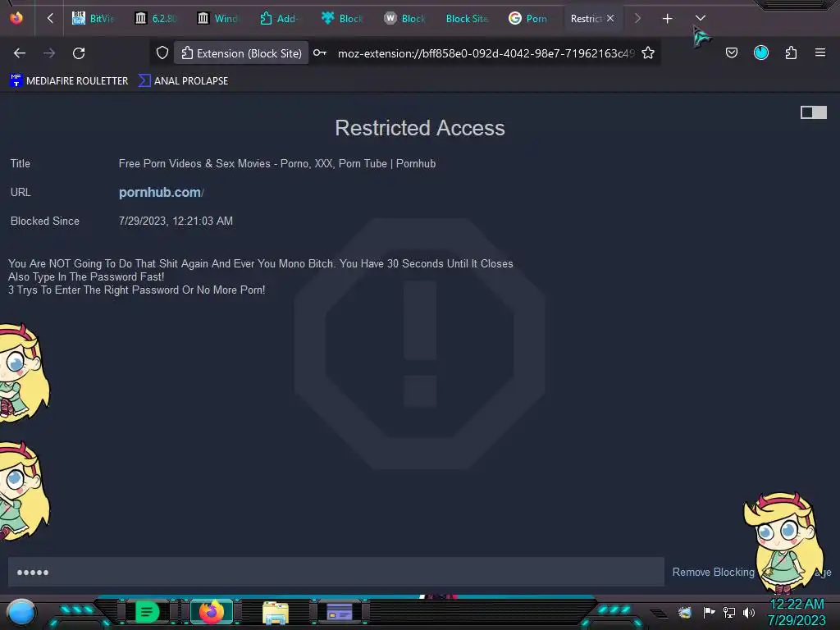840x630 pixels.
Task: Go forward one page
Action: pos(49,53)
